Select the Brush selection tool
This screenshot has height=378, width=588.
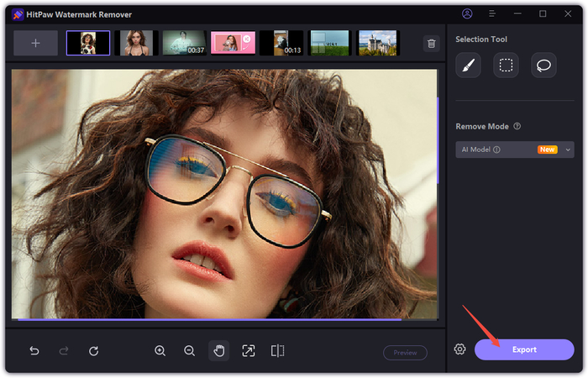click(x=468, y=66)
